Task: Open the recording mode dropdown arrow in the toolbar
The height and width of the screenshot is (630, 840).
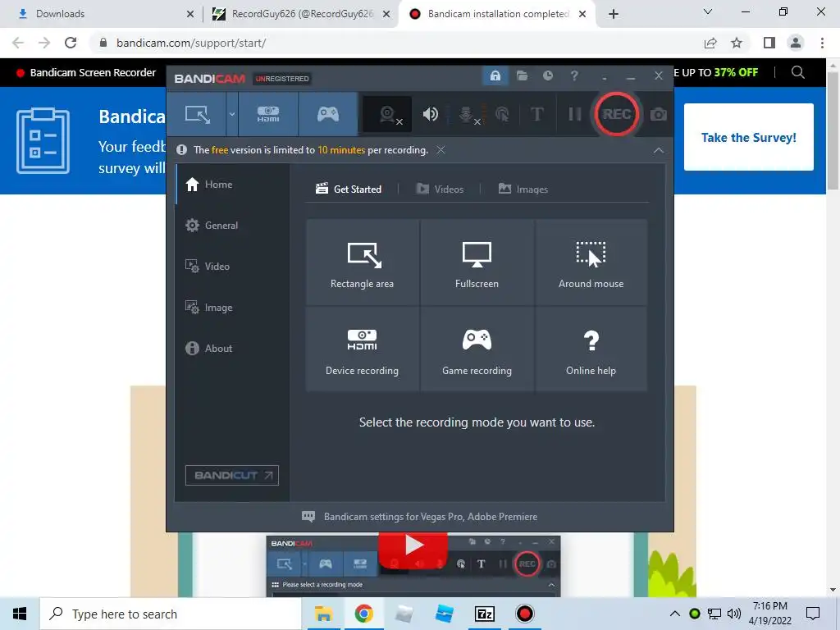Action: (232, 114)
